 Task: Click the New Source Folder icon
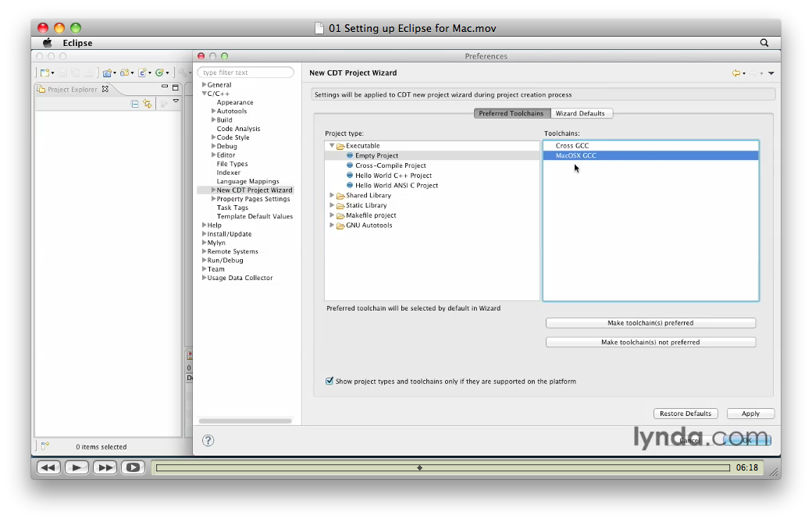(x=125, y=73)
